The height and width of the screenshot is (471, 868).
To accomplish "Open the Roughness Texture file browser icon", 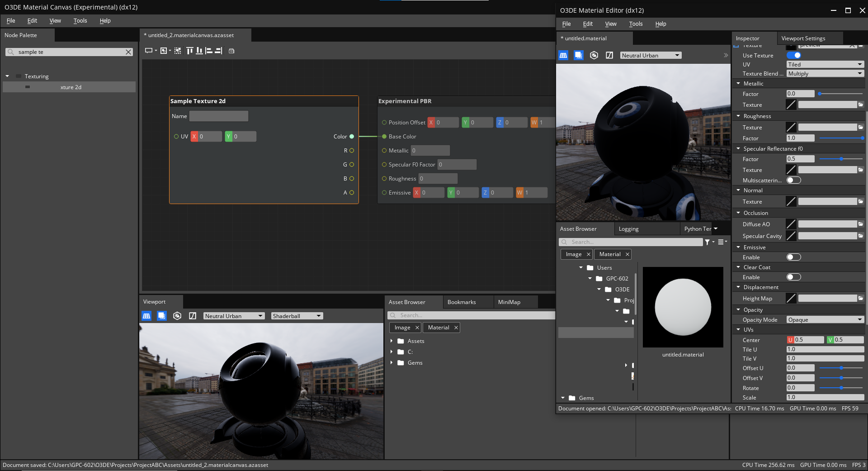I will pyautogui.click(x=860, y=127).
